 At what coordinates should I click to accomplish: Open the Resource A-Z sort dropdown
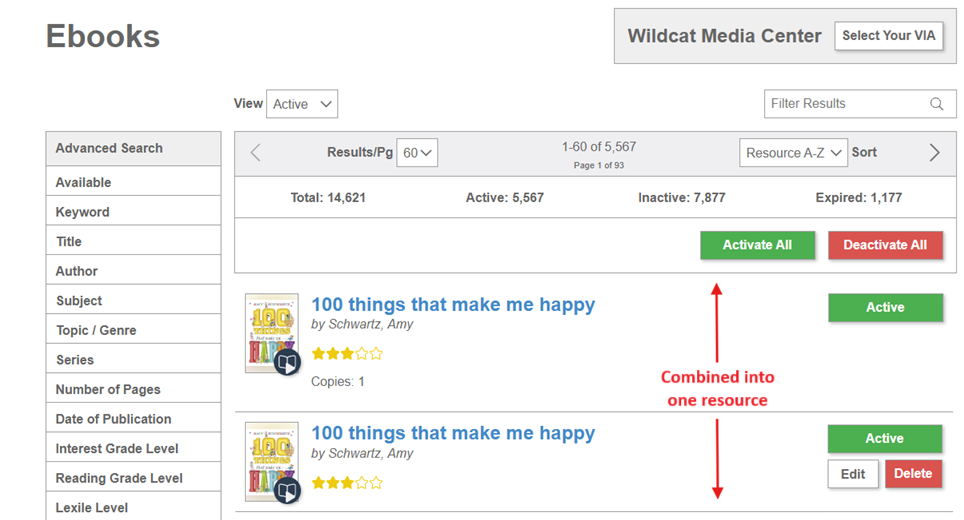(x=793, y=152)
